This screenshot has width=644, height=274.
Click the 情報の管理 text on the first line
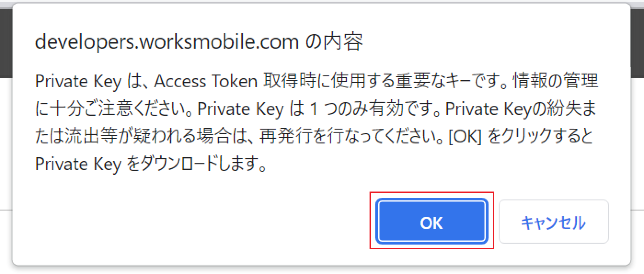[x=555, y=81]
